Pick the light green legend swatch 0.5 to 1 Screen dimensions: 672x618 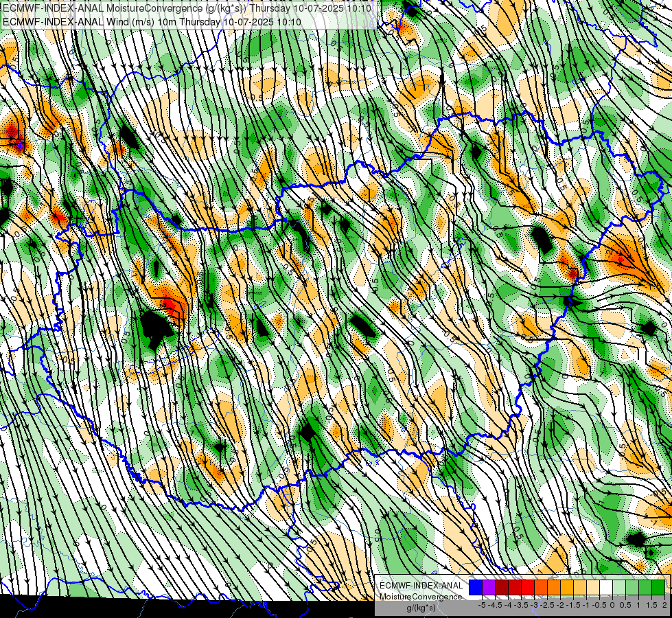tap(632, 588)
